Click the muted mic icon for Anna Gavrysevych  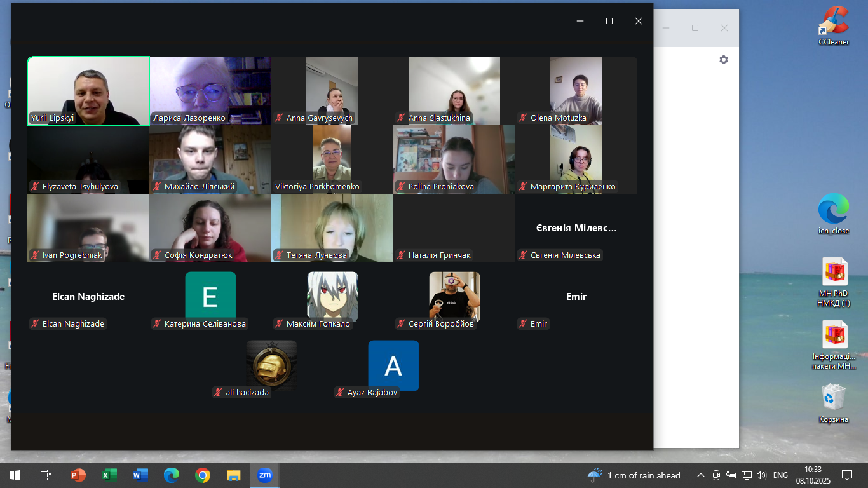[279, 118]
